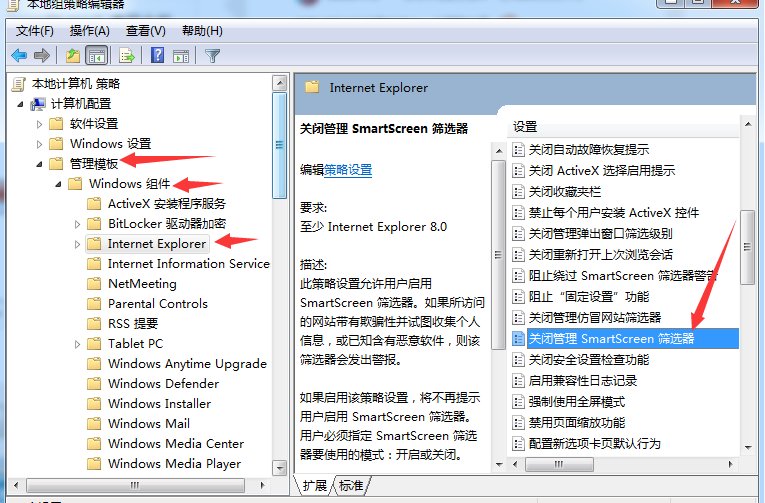Select 关闭管理仿冒网站筛选器 policy
The width and height of the screenshot is (765, 503).
pos(595,318)
